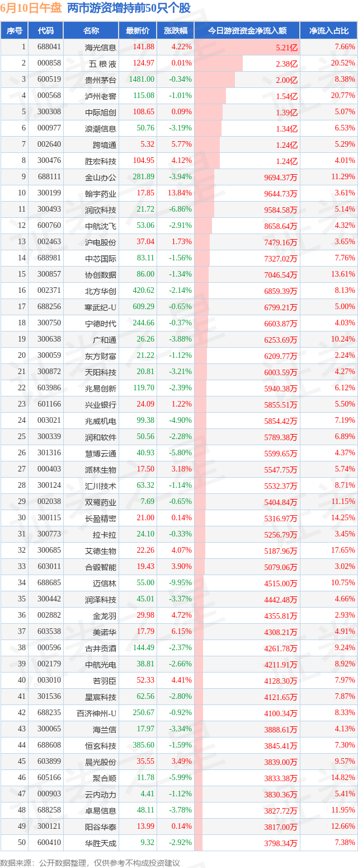Click the 今日游资资金净流入额 column header
The height and width of the screenshot is (868, 358).
click(x=247, y=31)
